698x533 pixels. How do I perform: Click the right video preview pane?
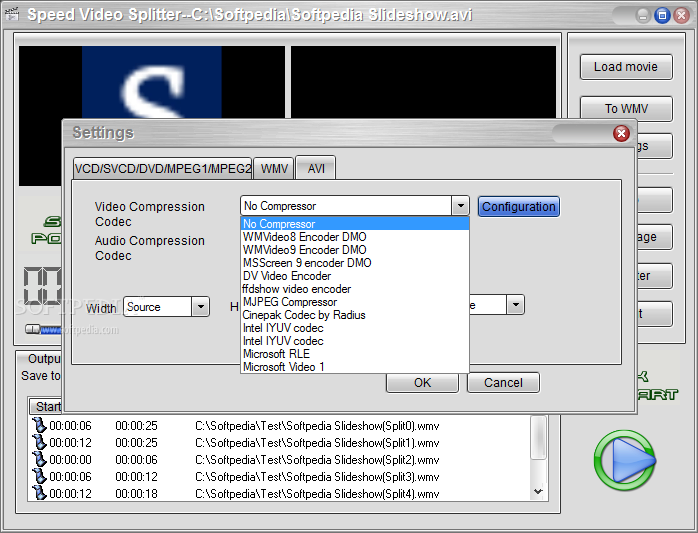click(x=423, y=82)
